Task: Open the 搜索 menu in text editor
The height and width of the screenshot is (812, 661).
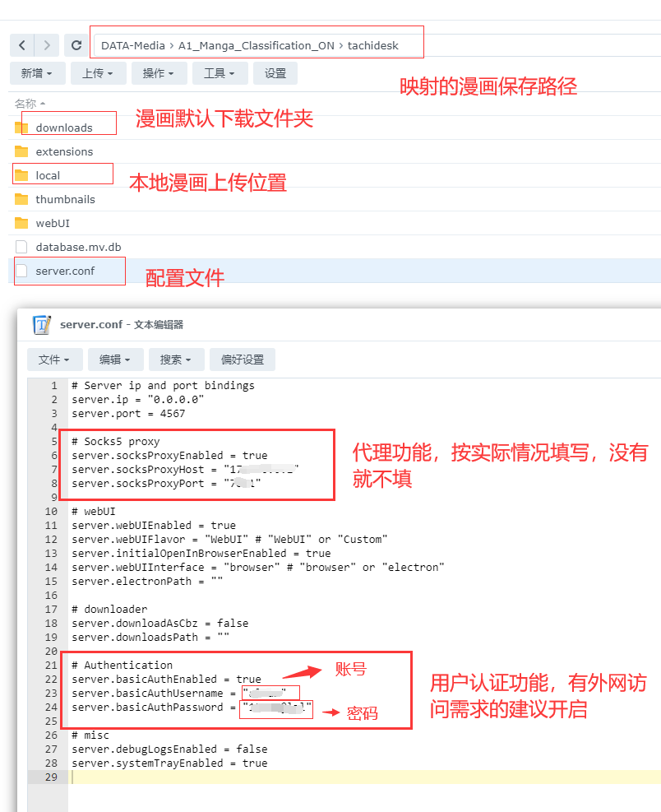Action: click(176, 360)
